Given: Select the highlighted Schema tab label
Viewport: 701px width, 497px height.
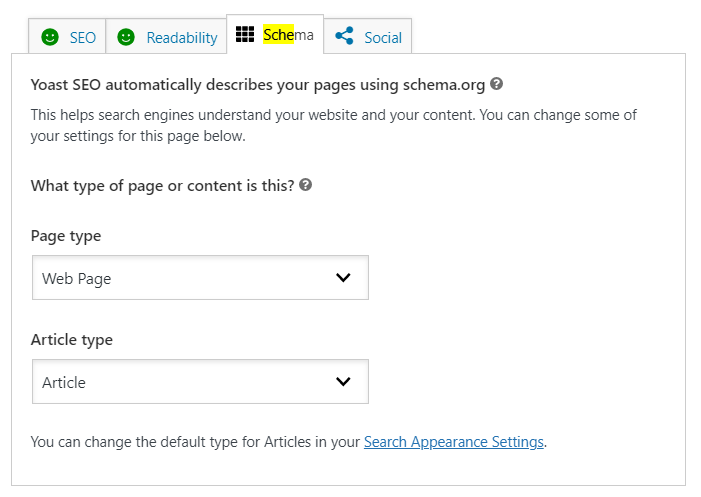Looking at the screenshot, I should click(288, 34).
